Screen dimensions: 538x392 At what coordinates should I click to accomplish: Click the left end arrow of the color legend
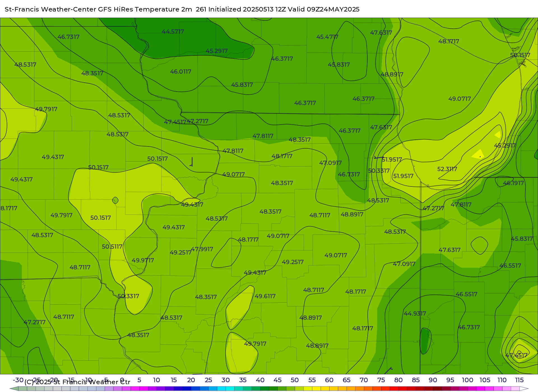click(x=14, y=389)
